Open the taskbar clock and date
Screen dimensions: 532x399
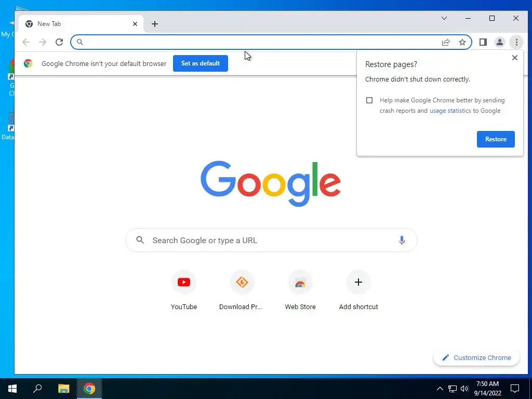[x=487, y=389]
